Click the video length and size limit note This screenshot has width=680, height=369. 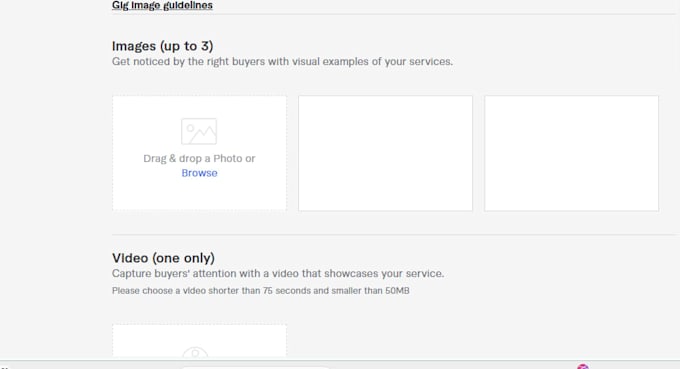tap(261, 291)
